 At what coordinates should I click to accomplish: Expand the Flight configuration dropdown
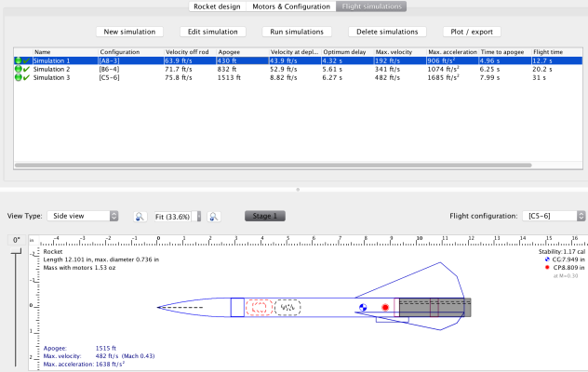click(552, 216)
